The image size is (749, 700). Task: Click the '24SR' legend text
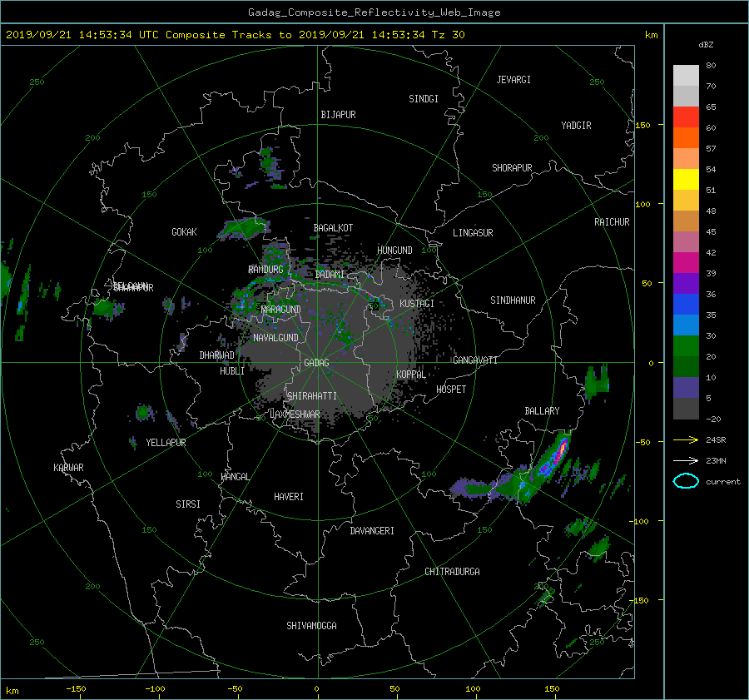[716, 439]
